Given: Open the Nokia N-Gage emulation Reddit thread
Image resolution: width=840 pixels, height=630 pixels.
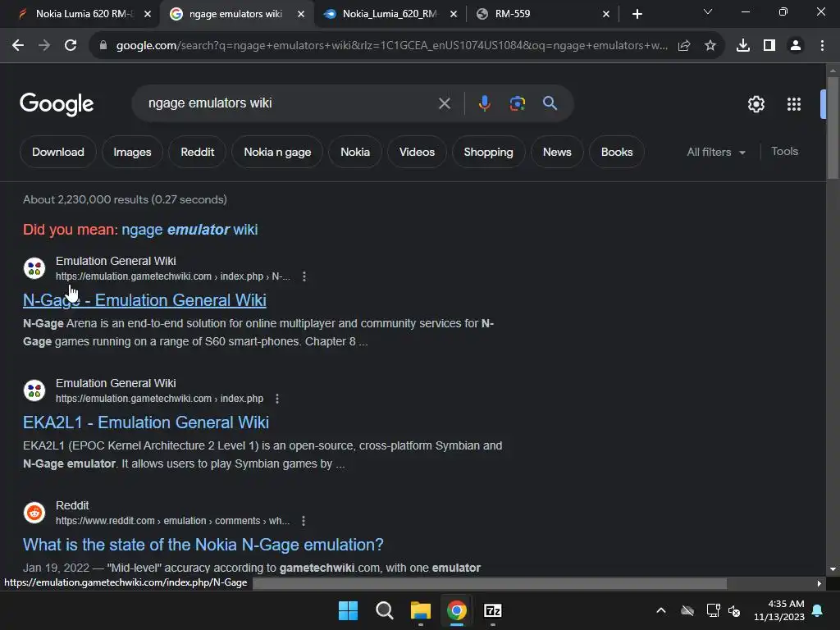Looking at the screenshot, I should click(x=203, y=545).
